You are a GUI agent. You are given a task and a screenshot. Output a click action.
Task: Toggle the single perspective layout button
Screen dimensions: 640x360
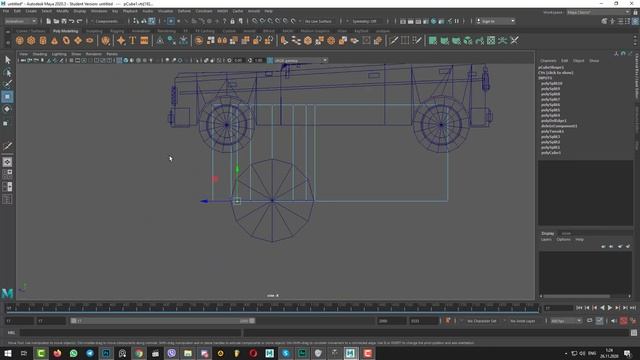click(x=7, y=162)
